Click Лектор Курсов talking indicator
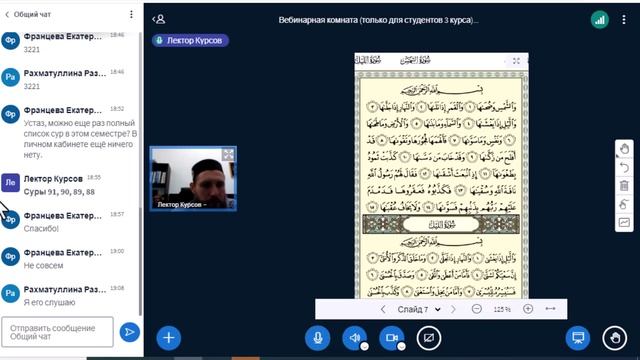 [190, 40]
